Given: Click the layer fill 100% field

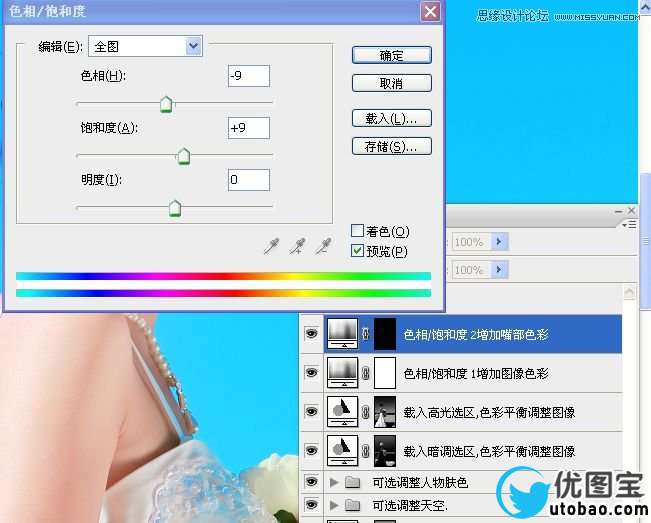Looking at the screenshot, I should pyautogui.click(x=471, y=270).
